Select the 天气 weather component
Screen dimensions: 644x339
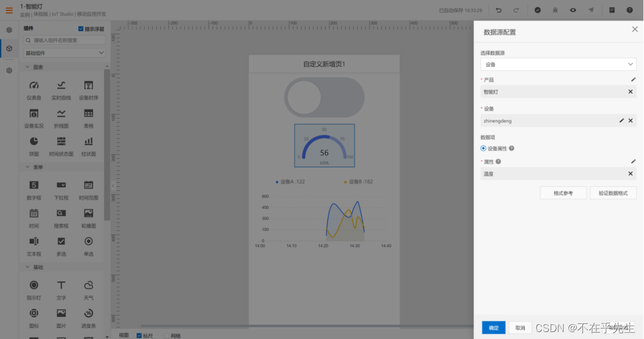[88, 290]
